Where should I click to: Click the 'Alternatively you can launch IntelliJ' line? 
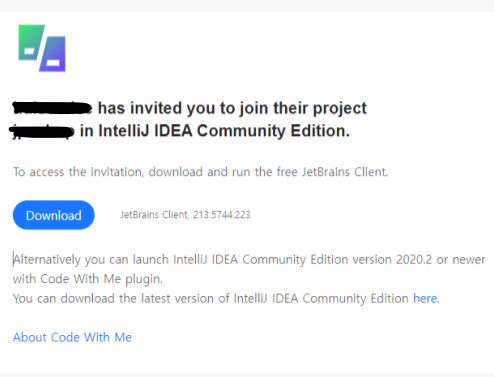pyautogui.click(x=249, y=259)
